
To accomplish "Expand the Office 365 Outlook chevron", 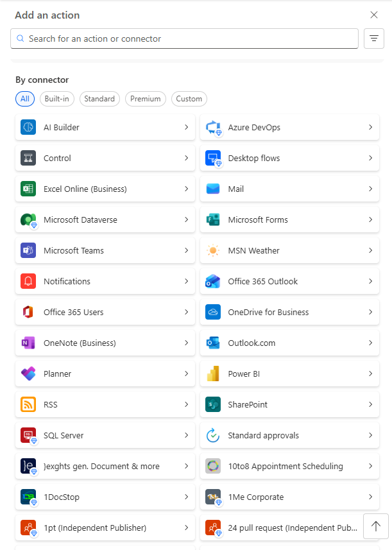I will pyautogui.click(x=370, y=281).
